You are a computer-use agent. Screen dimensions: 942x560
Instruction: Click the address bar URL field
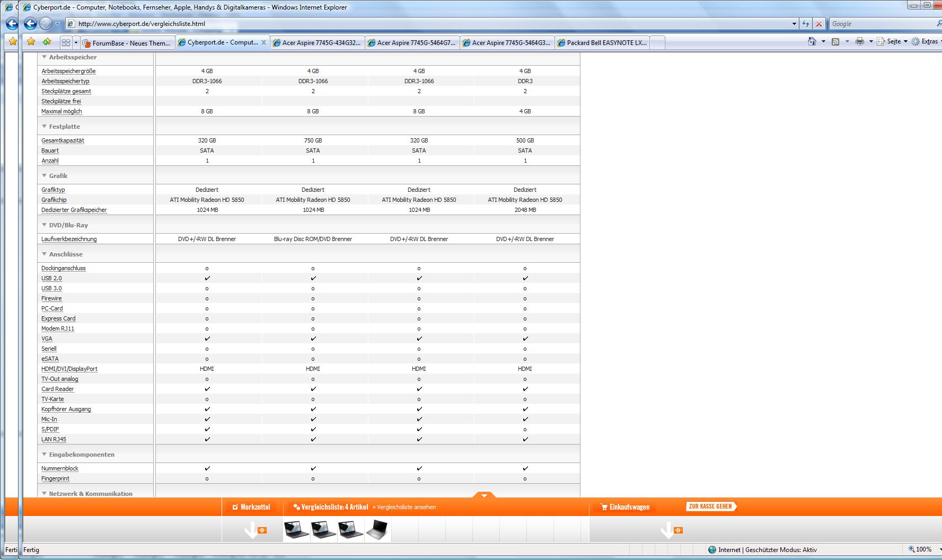[x=430, y=24]
